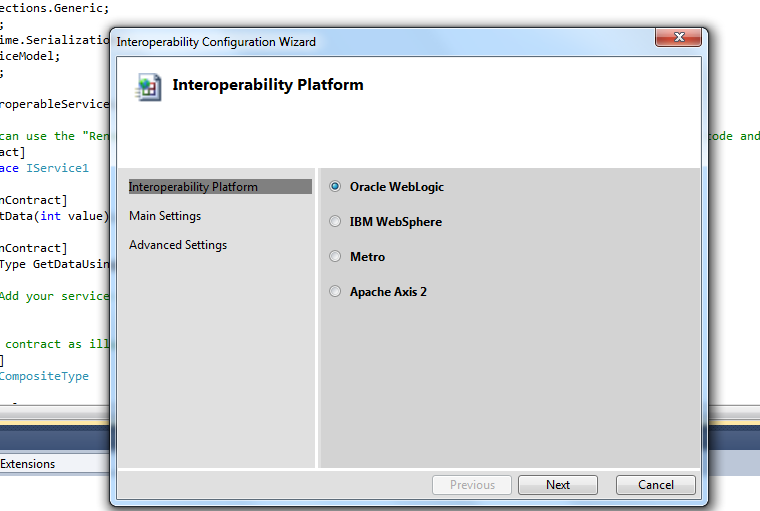Go to the Main Settings step
This screenshot has height=511, width=760.
click(165, 216)
